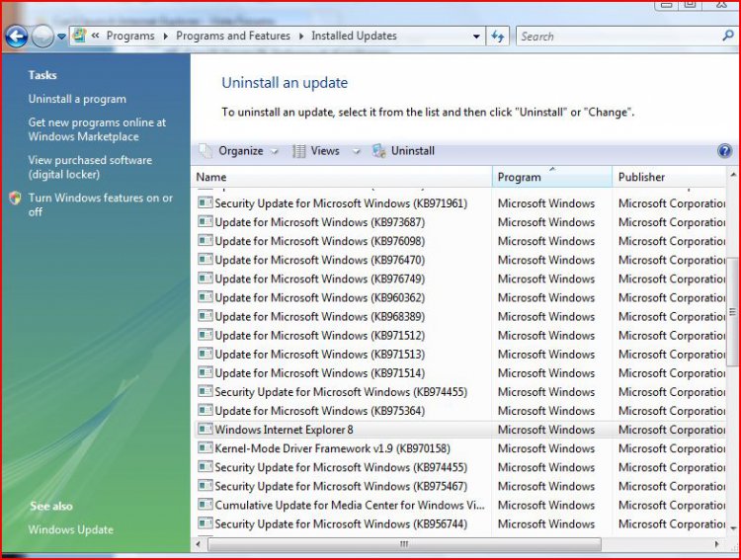The height and width of the screenshot is (560, 741).
Task: Click the horizontal scrollbar left arrow
Action: point(199,544)
